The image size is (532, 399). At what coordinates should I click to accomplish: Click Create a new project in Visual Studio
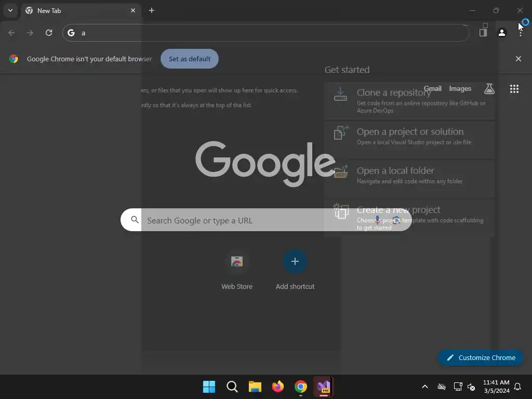coord(409,218)
